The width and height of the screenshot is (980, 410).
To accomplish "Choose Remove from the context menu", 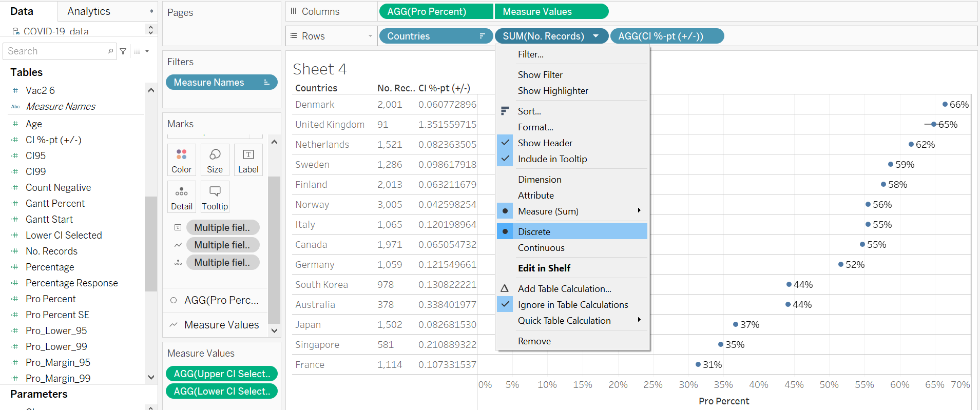I will click(534, 341).
